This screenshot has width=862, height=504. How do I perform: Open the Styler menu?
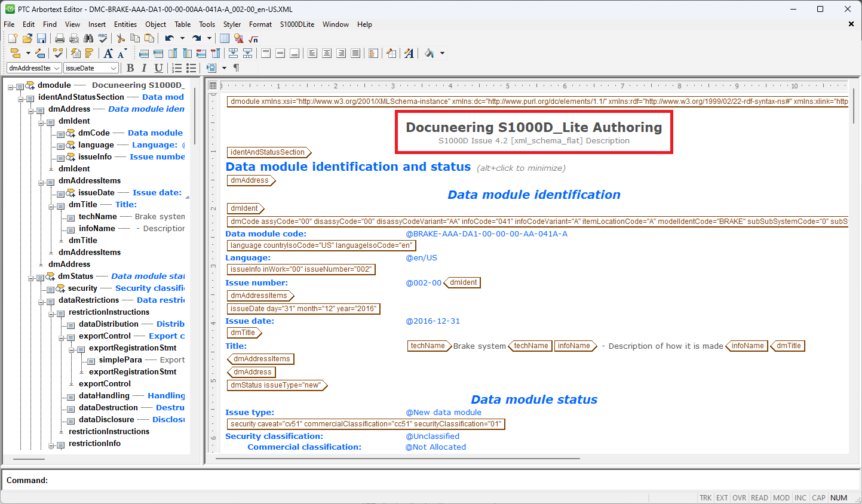tap(232, 24)
